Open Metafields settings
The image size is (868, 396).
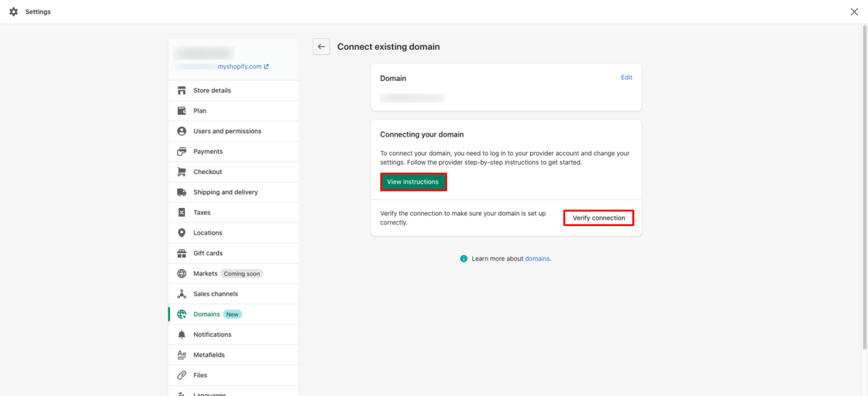pyautogui.click(x=209, y=355)
